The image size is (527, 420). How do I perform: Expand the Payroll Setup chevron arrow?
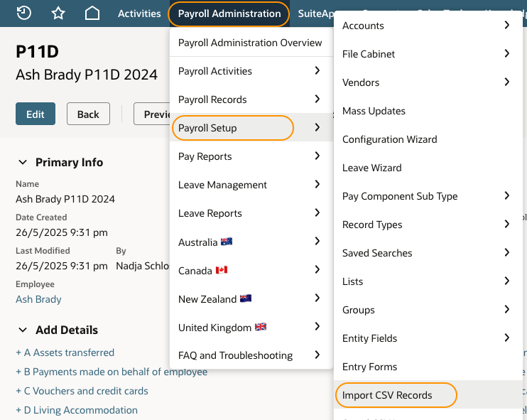coord(317,127)
